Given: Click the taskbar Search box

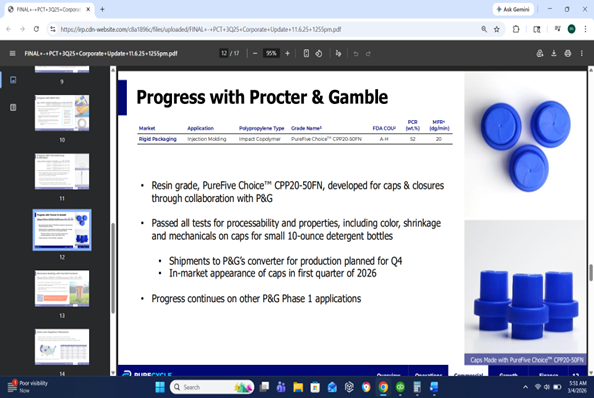Looking at the screenshot, I should pos(212,387).
